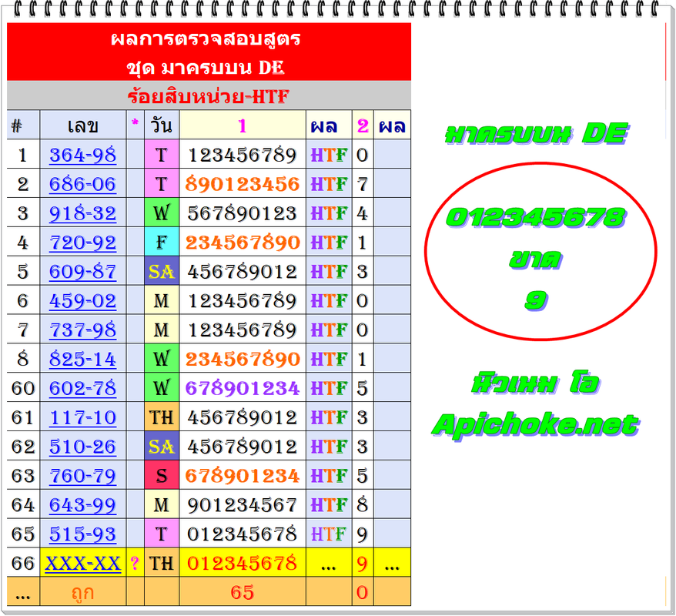Open the 602-78 number link
The width and height of the screenshot is (676, 616).
click(83, 388)
